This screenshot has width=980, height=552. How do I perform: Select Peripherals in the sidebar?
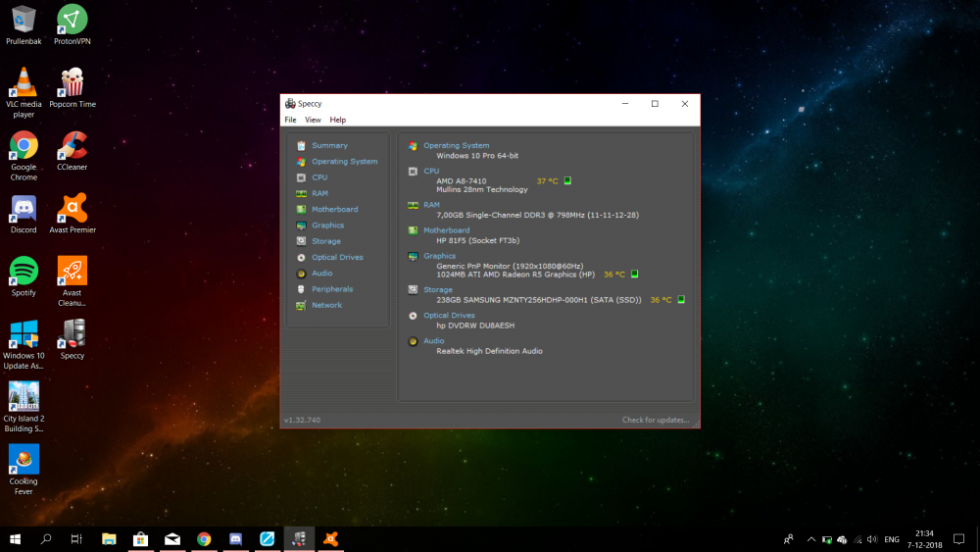[331, 289]
